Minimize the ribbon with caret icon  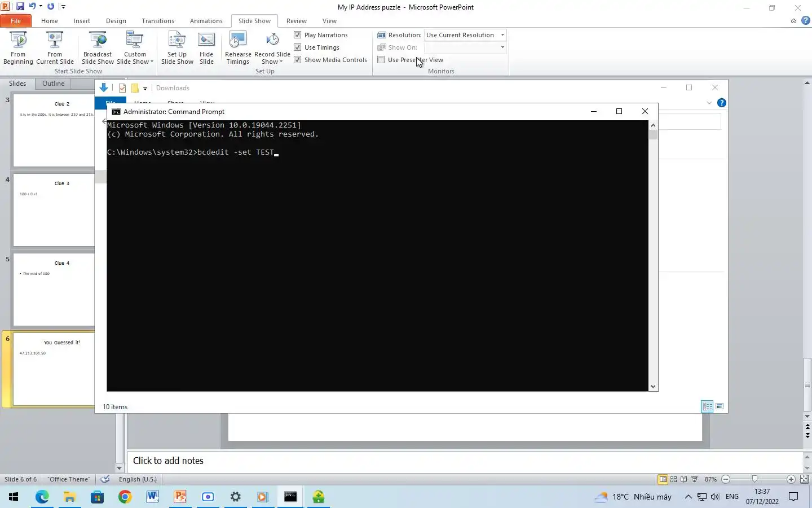pyautogui.click(x=793, y=21)
